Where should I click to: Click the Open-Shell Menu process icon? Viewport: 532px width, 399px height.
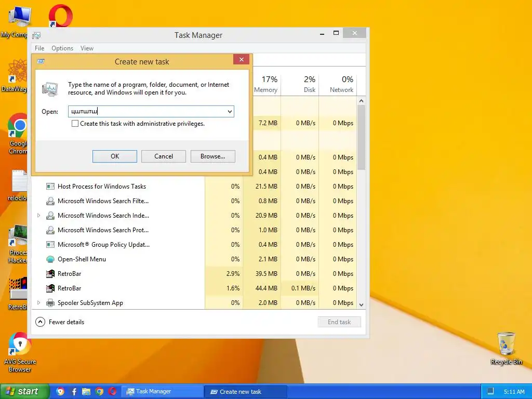tap(50, 259)
